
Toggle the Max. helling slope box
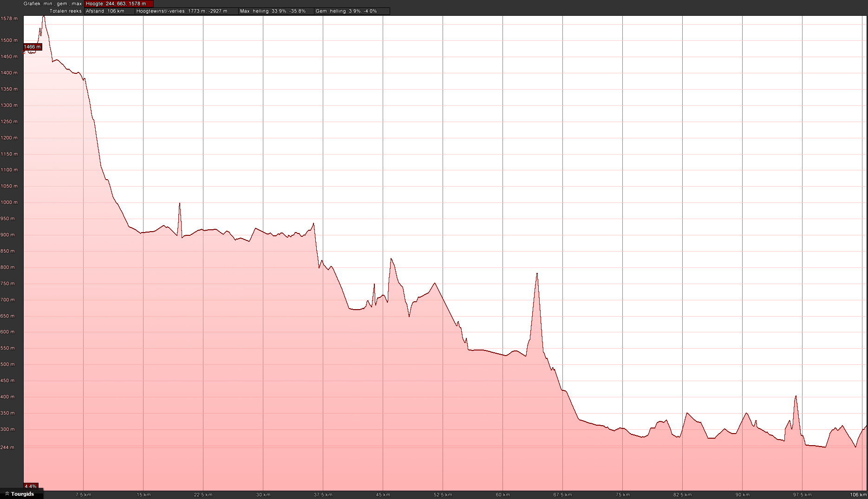(275, 11)
